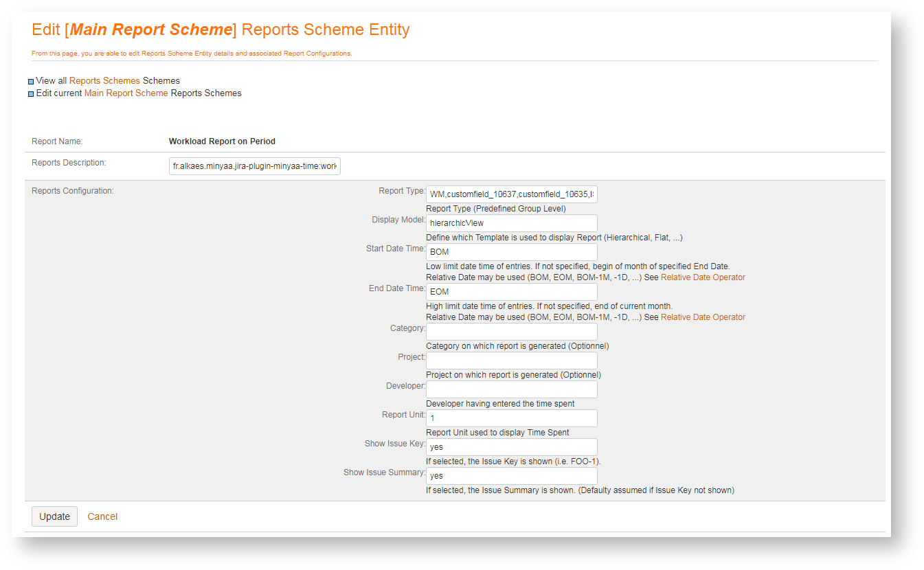Select the Start Date Time field
This screenshot has width=924, height=570.
(x=511, y=252)
